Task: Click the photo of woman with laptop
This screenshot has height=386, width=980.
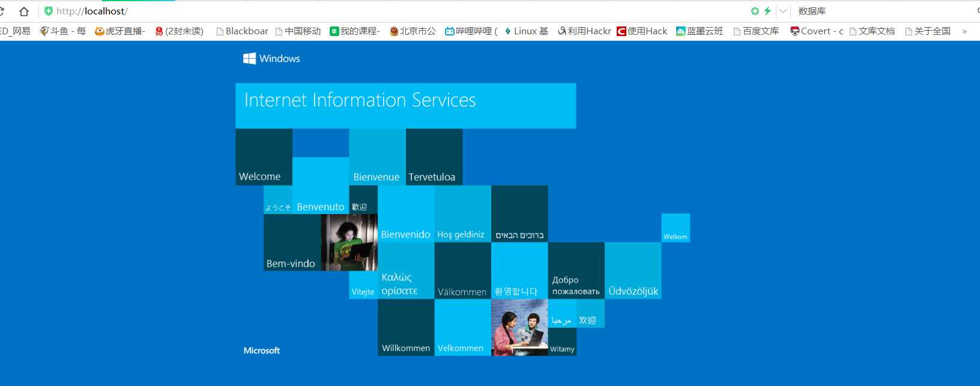Action: tap(349, 242)
